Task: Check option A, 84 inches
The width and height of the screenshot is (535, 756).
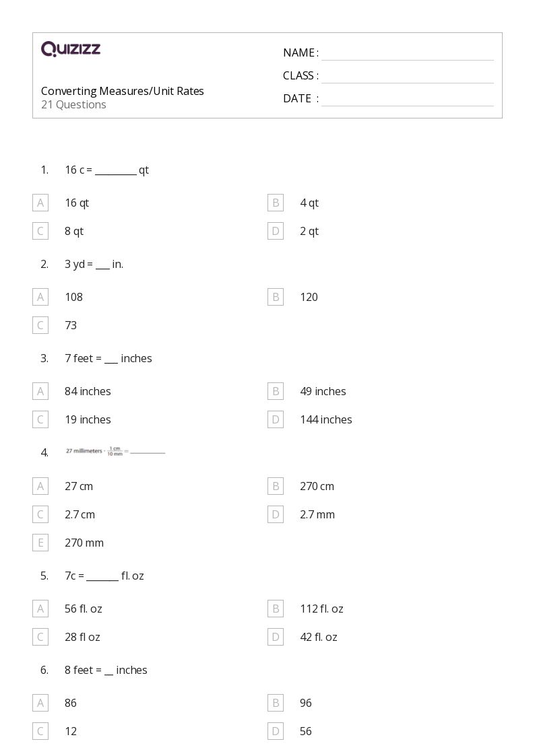Action: point(40,391)
